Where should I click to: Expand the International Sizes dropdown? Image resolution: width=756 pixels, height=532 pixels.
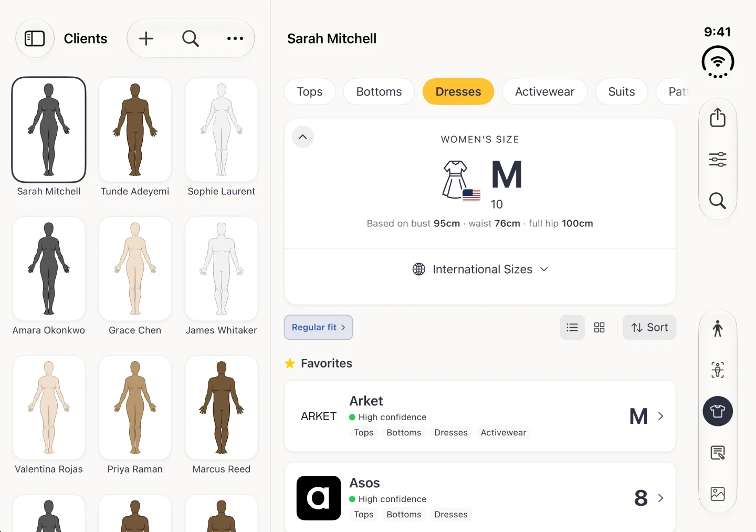point(480,269)
